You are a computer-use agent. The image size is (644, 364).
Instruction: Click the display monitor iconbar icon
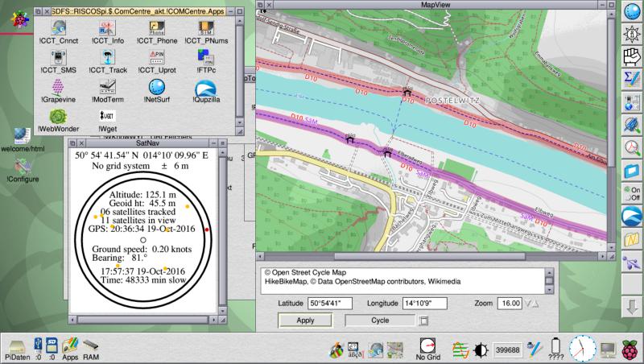click(x=608, y=350)
